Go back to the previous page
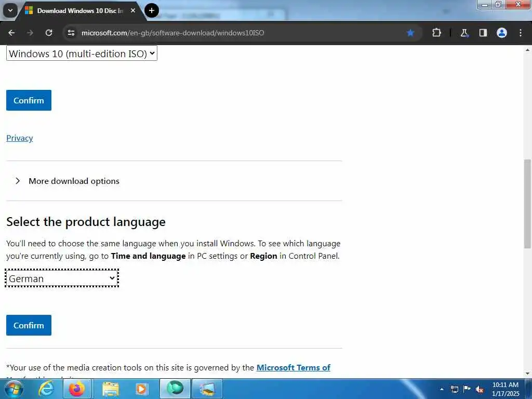 11,33
